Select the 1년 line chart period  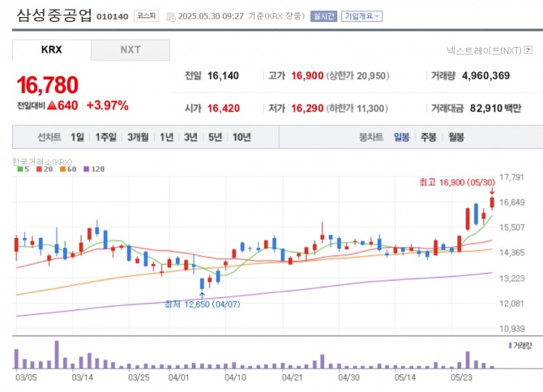[x=167, y=138]
